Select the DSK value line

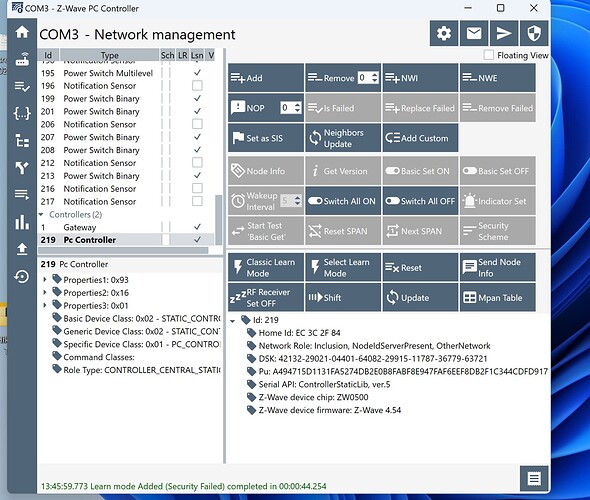(373, 359)
